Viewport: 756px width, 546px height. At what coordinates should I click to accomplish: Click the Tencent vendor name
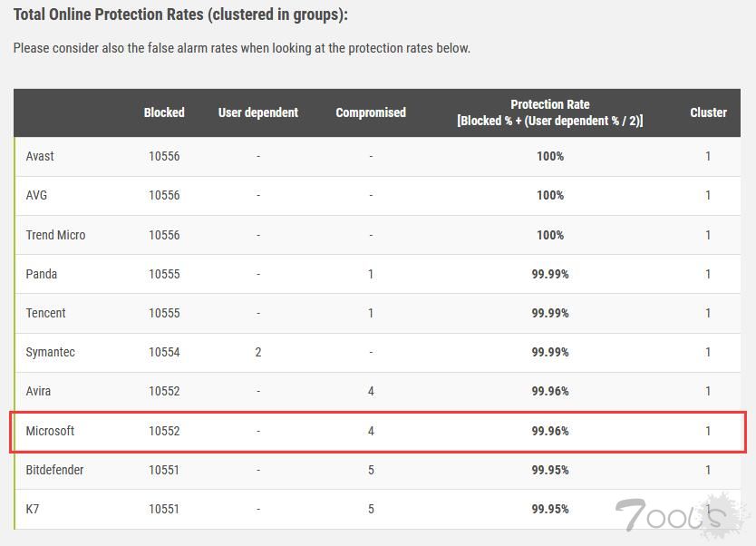tap(45, 313)
